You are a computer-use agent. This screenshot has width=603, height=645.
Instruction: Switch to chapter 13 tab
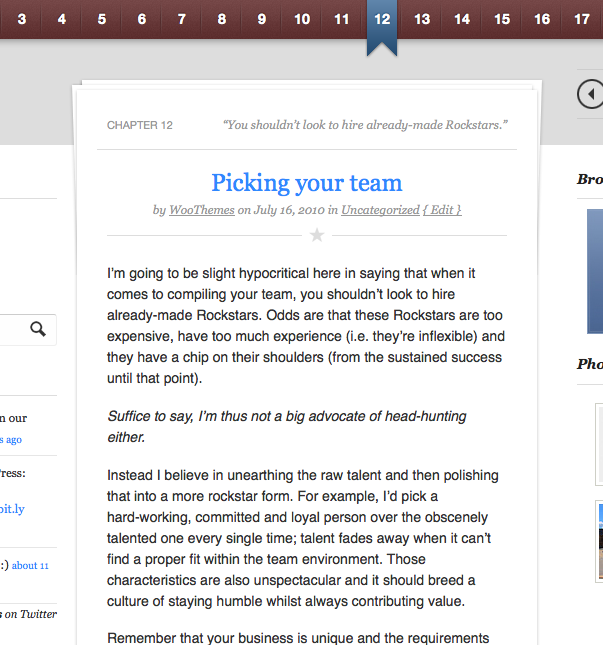tap(422, 19)
